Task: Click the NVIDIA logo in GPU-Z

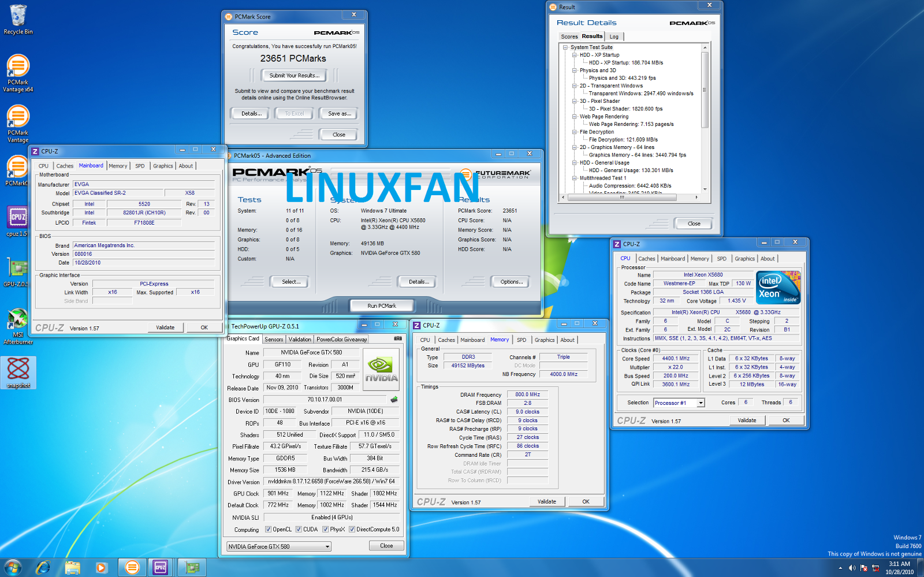Action: coord(381,370)
